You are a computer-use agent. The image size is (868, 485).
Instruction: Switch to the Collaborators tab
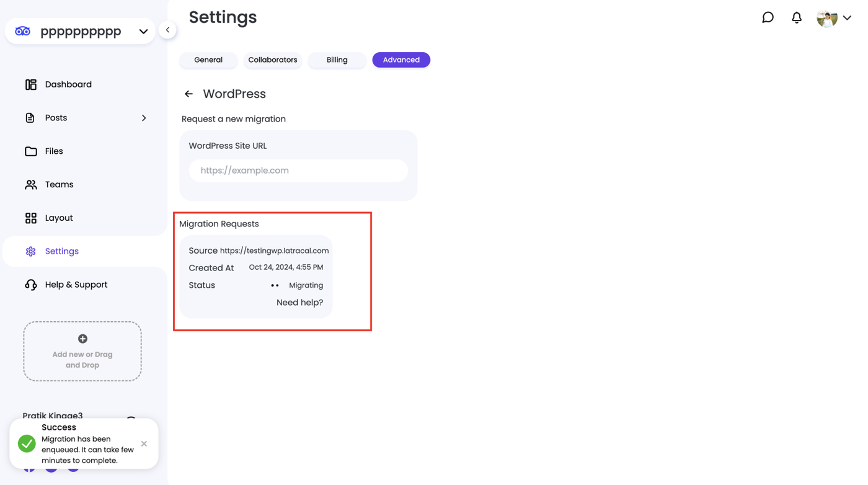pos(273,60)
